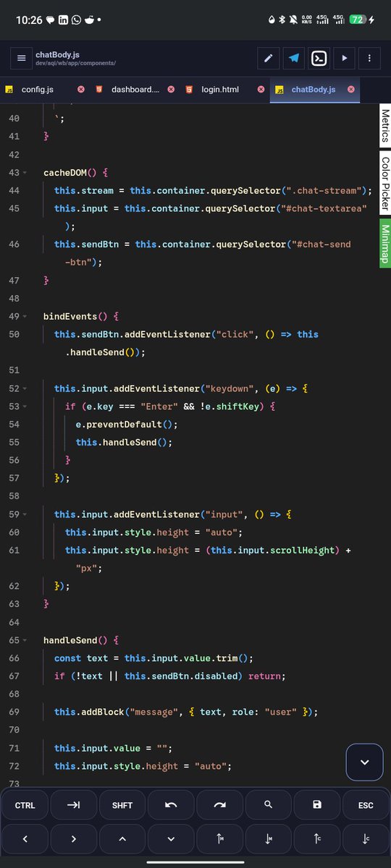Select line number 50 in gutter
This screenshot has width=391, height=868.
coord(14,335)
